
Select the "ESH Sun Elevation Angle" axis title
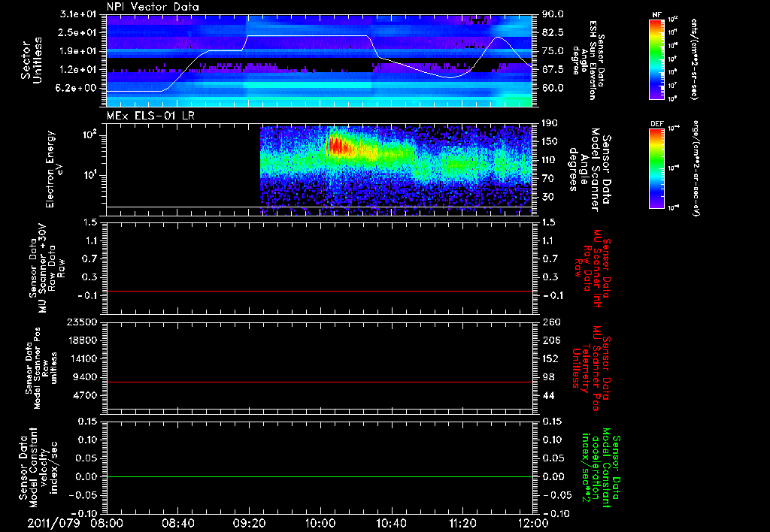pyautogui.click(x=588, y=60)
